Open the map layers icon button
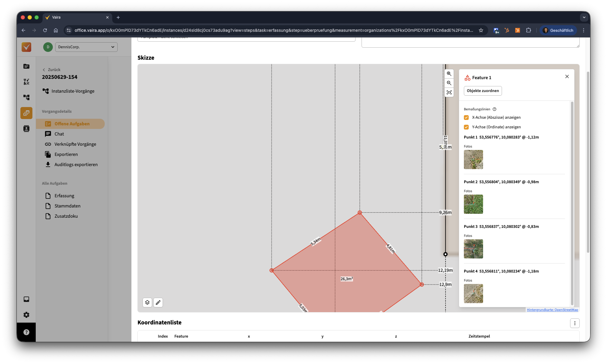Screen dimensions: 607x364 147,303
